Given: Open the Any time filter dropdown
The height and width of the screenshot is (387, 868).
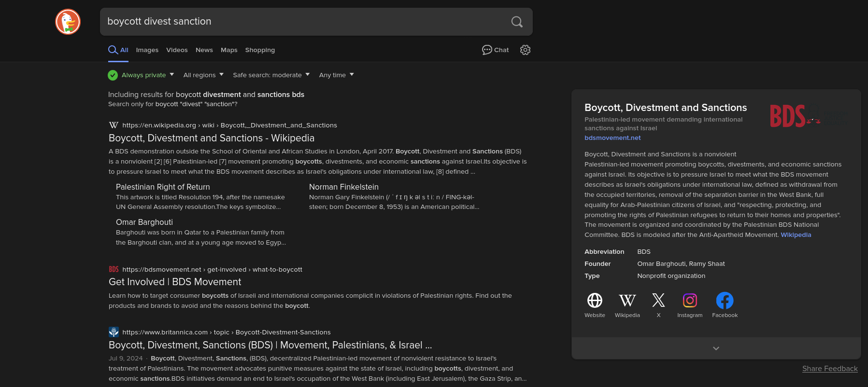Looking at the screenshot, I should [337, 75].
